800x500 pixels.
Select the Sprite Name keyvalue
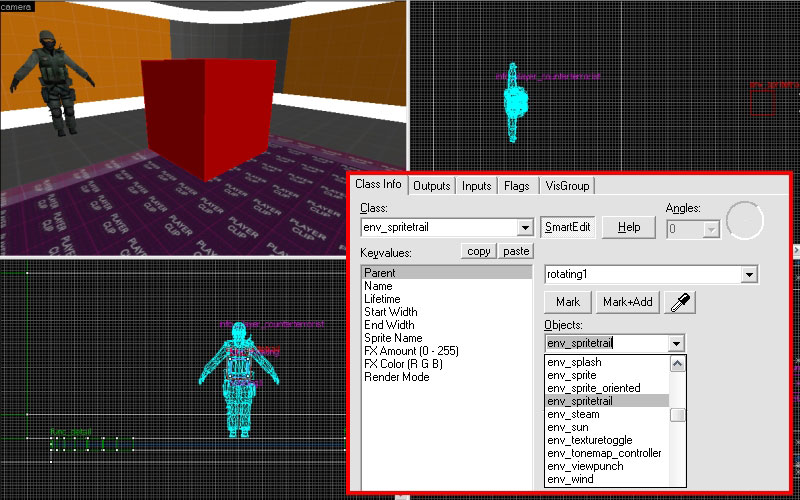(x=446, y=338)
